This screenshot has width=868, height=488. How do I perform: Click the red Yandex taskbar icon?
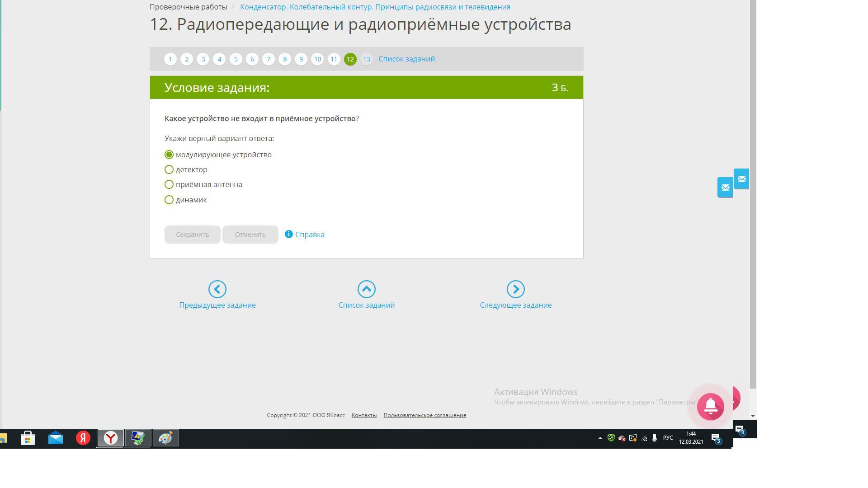click(x=83, y=438)
